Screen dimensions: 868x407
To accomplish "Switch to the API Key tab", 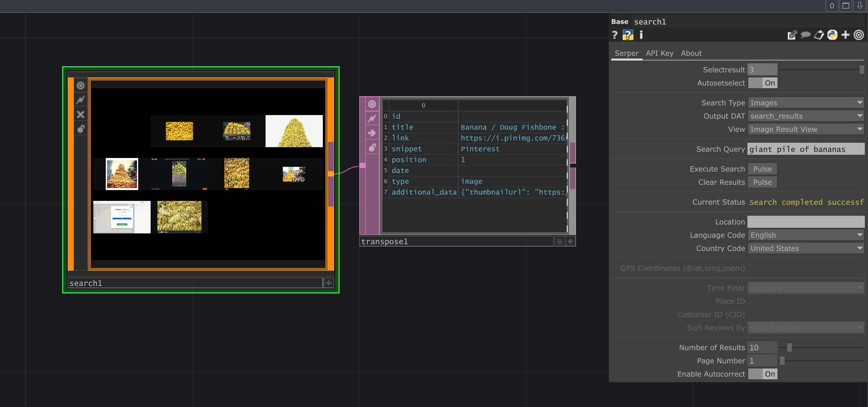I will (x=659, y=53).
